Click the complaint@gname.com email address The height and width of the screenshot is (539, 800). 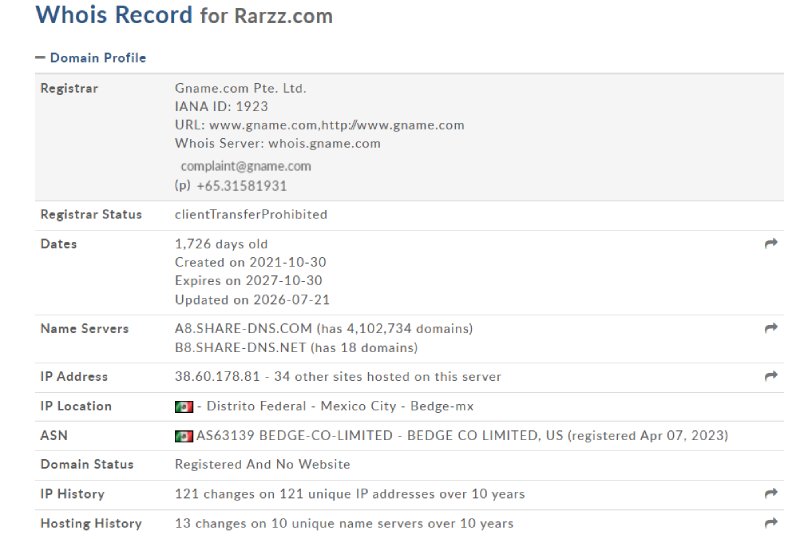246,166
